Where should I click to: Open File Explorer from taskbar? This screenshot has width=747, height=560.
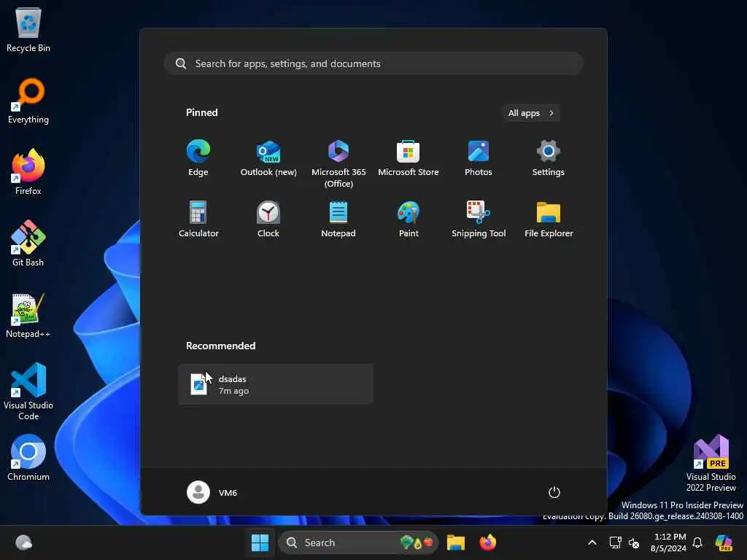(455, 542)
